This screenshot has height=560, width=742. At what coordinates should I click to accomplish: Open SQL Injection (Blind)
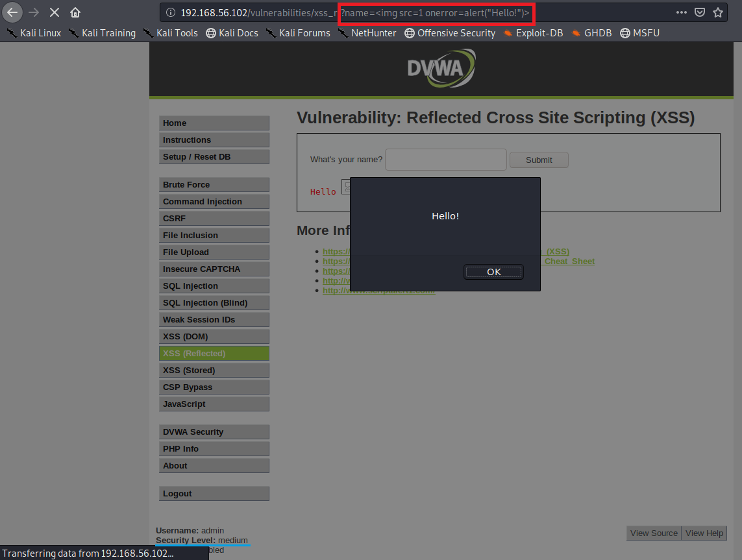pos(214,303)
